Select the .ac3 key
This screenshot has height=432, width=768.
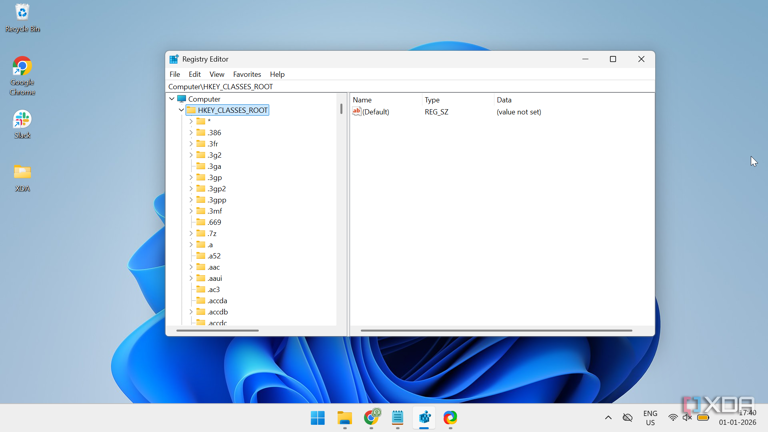pyautogui.click(x=214, y=289)
